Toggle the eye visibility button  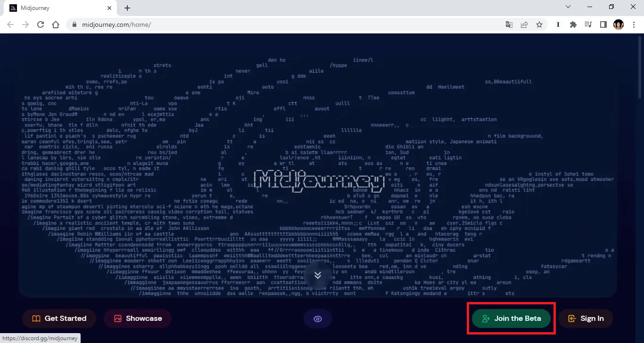318,319
